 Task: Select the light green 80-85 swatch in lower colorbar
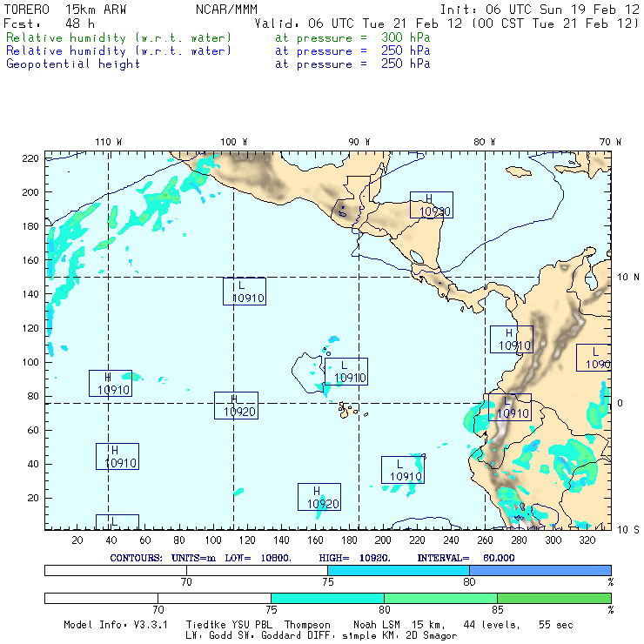tap(440, 599)
